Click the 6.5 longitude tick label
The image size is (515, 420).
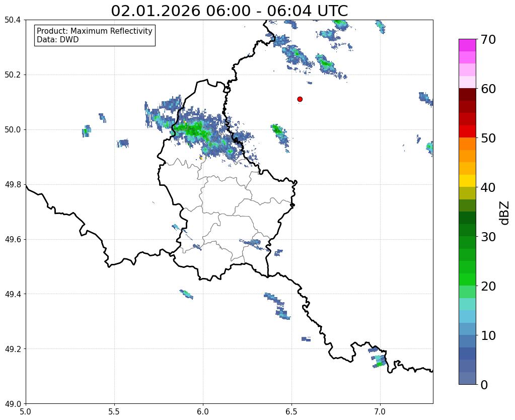pos(291,412)
